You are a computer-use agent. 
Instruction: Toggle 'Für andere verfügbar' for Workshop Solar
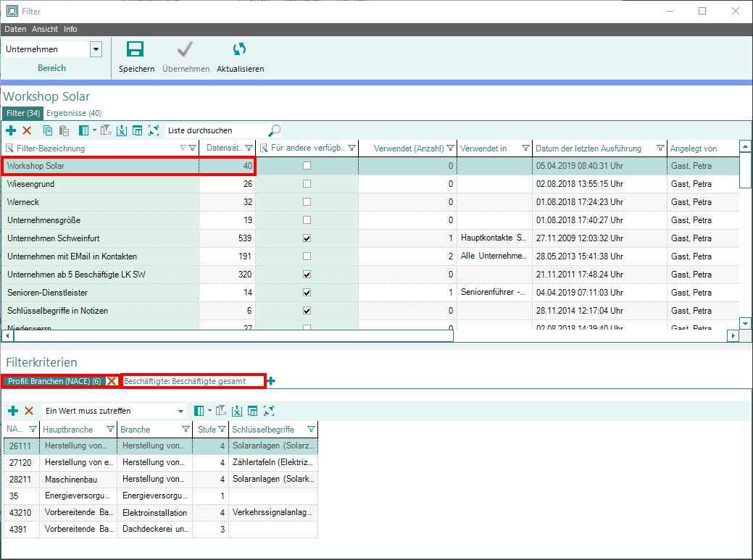[307, 166]
